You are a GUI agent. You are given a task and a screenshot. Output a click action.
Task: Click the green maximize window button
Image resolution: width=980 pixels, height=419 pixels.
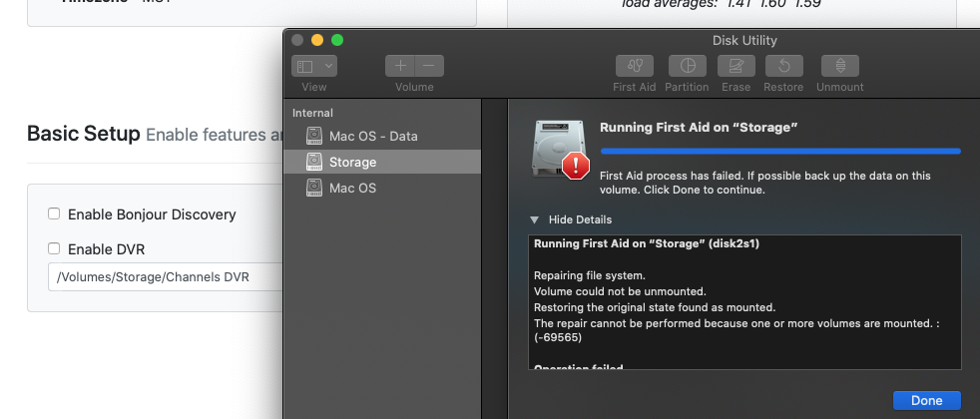[337, 40]
